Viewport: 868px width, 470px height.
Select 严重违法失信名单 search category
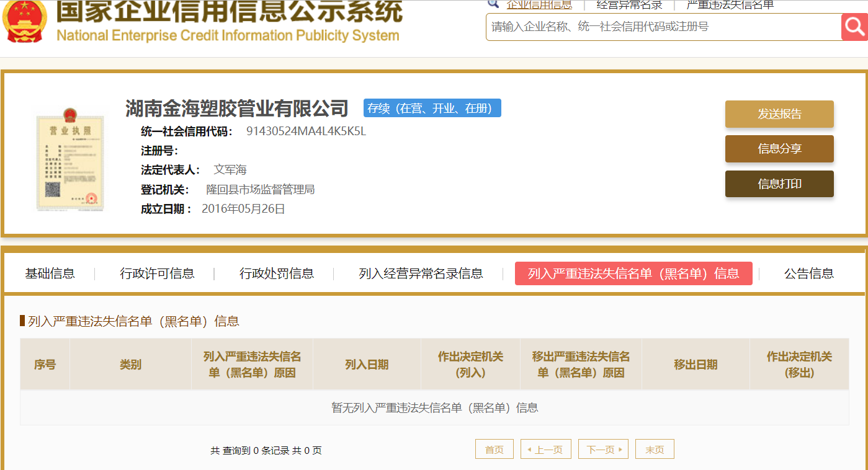click(x=730, y=4)
